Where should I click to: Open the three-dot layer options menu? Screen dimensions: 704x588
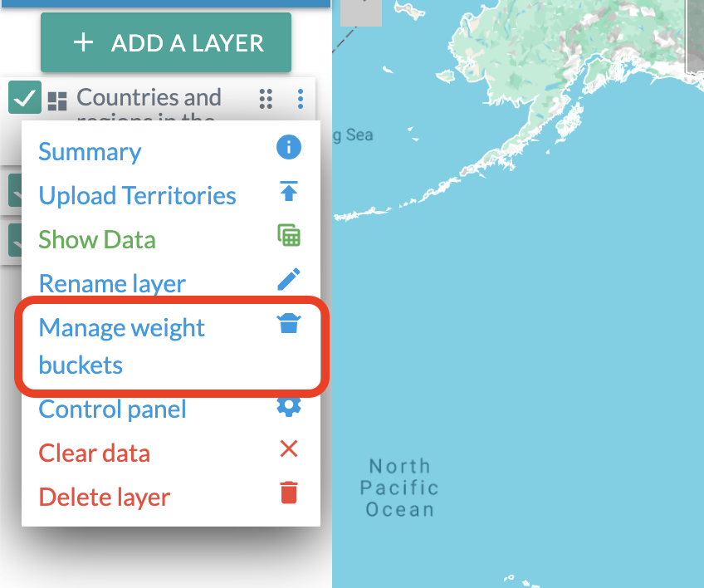pos(300,99)
